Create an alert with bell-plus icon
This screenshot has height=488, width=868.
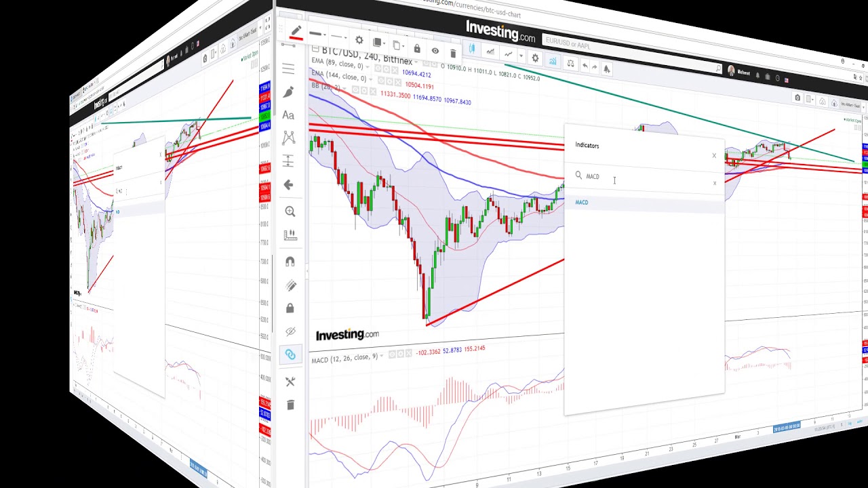[607, 68]
